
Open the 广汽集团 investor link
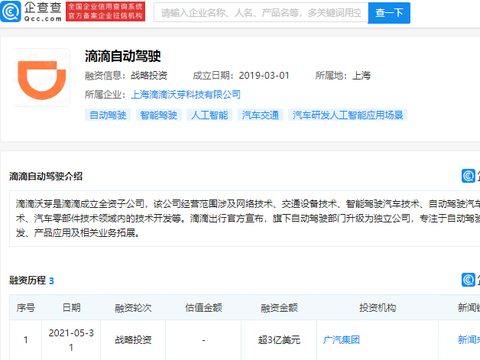click(341, 340)
